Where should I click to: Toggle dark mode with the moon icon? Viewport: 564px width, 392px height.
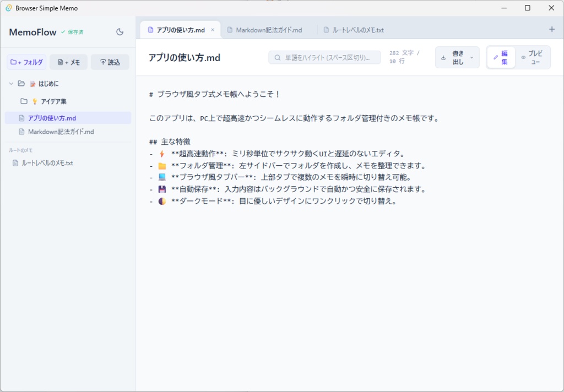[120, 32]
